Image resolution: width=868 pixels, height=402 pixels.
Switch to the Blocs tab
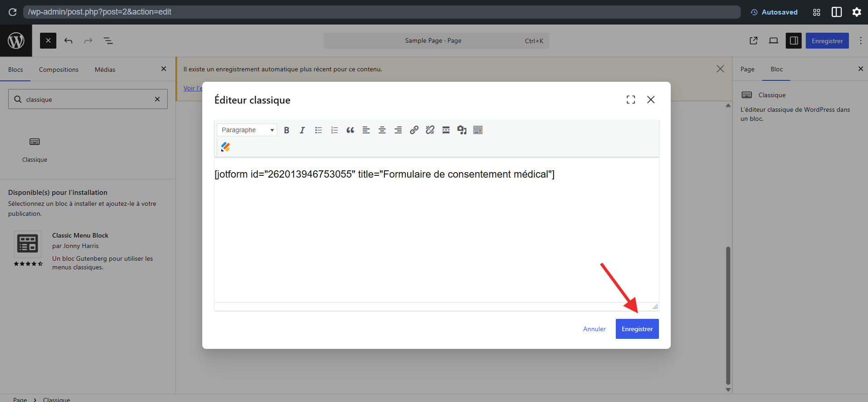pos(15,69)
